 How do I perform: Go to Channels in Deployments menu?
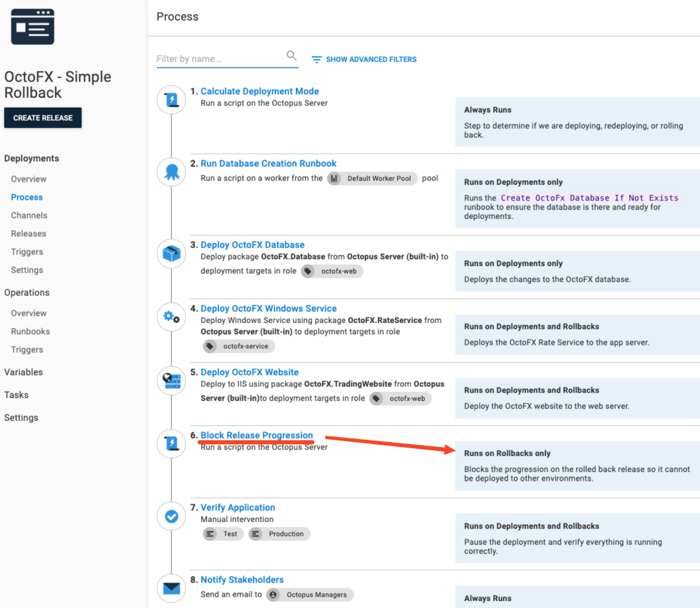coord(29,215)
